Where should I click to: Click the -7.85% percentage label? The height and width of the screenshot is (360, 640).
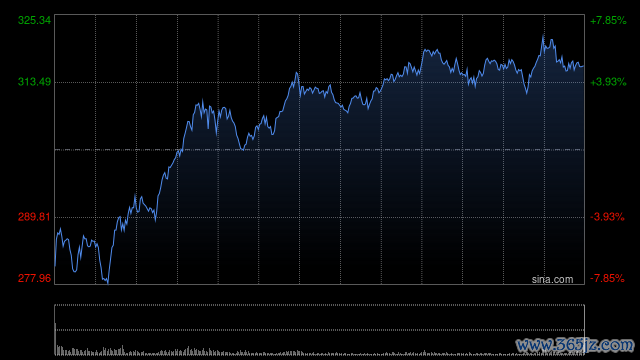607,278
